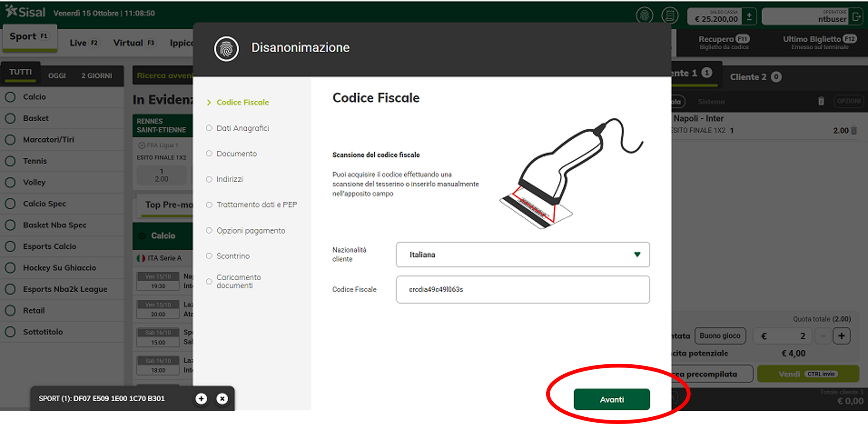The height and width of the screenshot is (424, 868).
Task: Click the € 25.200,00 cash balance
Action: [x=715, y=17]
